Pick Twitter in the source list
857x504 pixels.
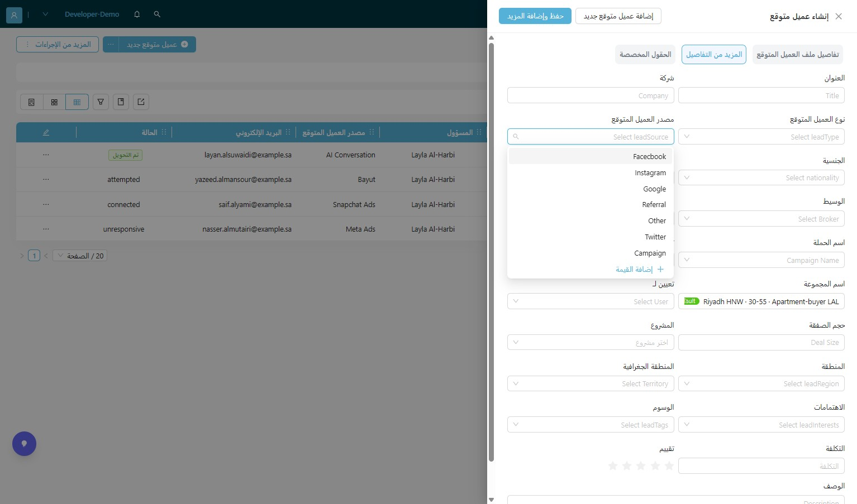coord(591,237)
